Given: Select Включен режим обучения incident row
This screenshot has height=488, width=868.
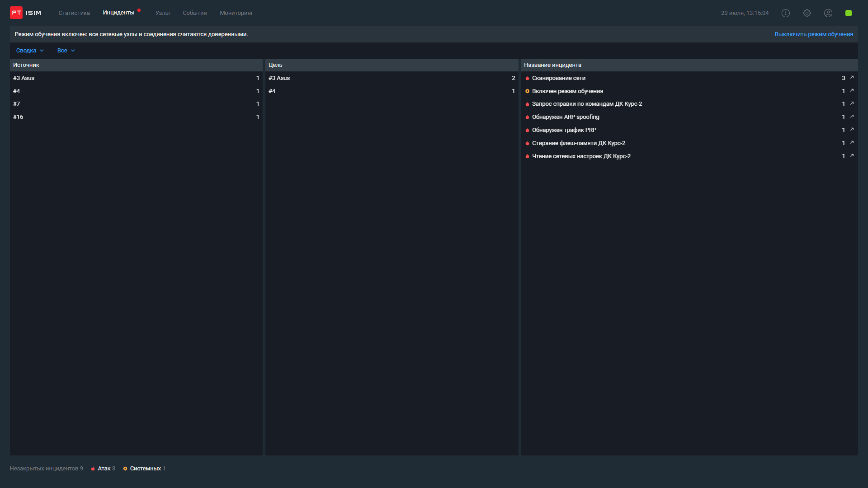Looking at the screenshot, I should coord(567,91).
